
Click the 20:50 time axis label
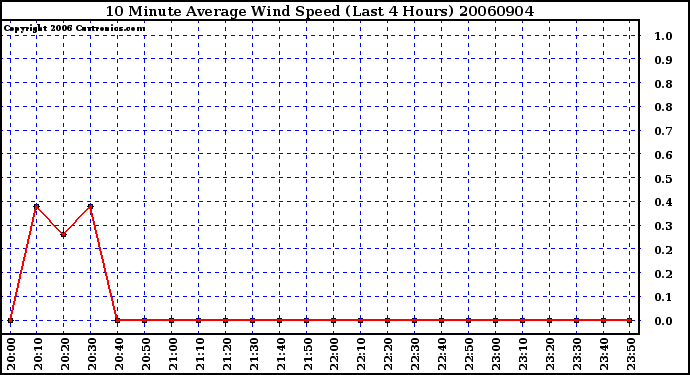click(146, 354)
